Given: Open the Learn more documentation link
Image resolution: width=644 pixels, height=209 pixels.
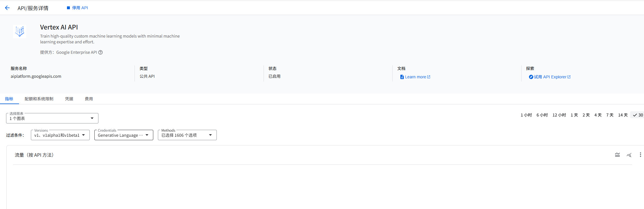Looking at the screenshot, I should [415, 77].
